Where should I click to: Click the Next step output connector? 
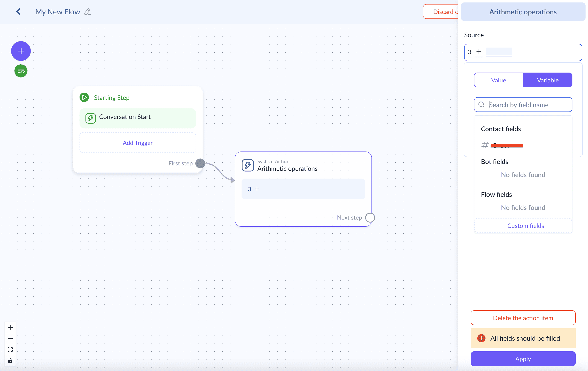370,217
